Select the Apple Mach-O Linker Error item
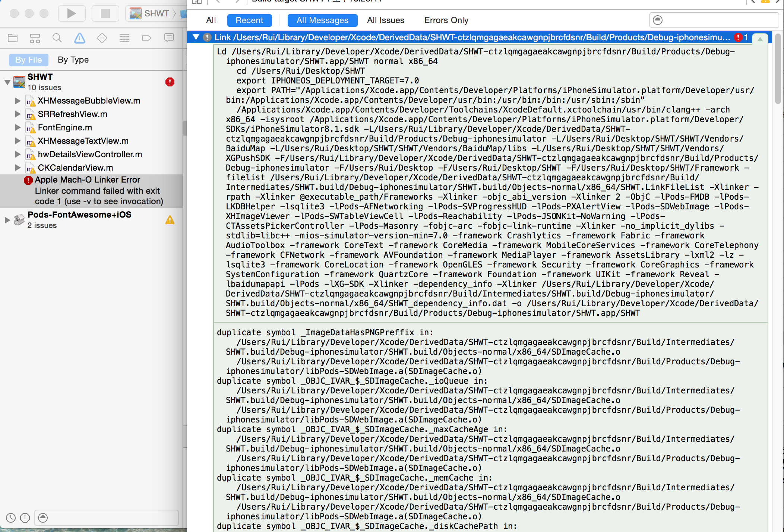 (91, 191)
